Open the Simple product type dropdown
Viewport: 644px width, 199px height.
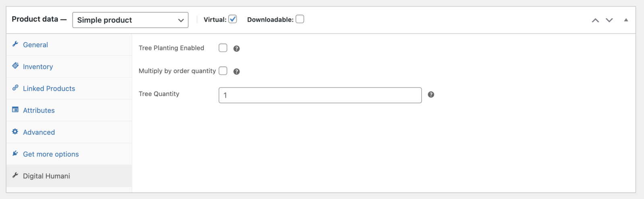click(130, 20)
